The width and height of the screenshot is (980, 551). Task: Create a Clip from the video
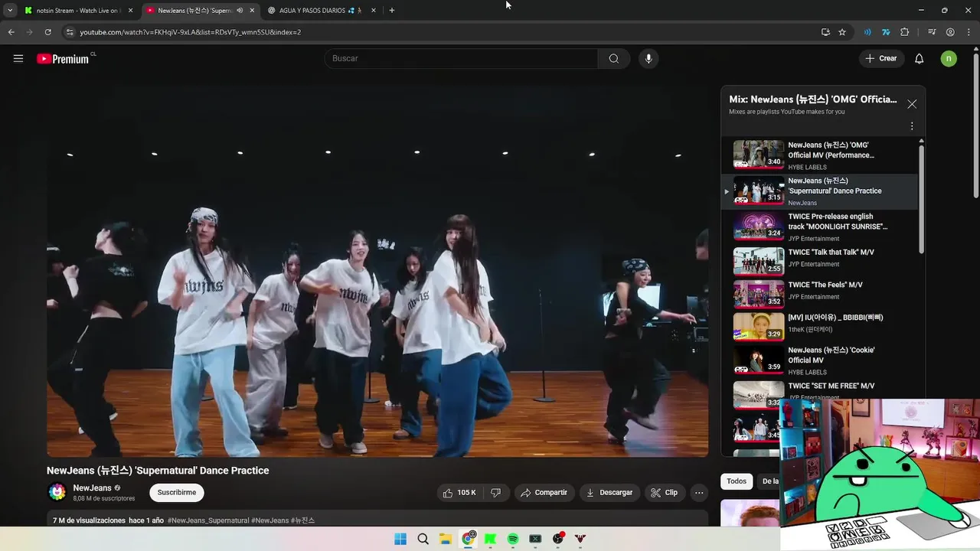pyautogui.click(x=665, y=493)
